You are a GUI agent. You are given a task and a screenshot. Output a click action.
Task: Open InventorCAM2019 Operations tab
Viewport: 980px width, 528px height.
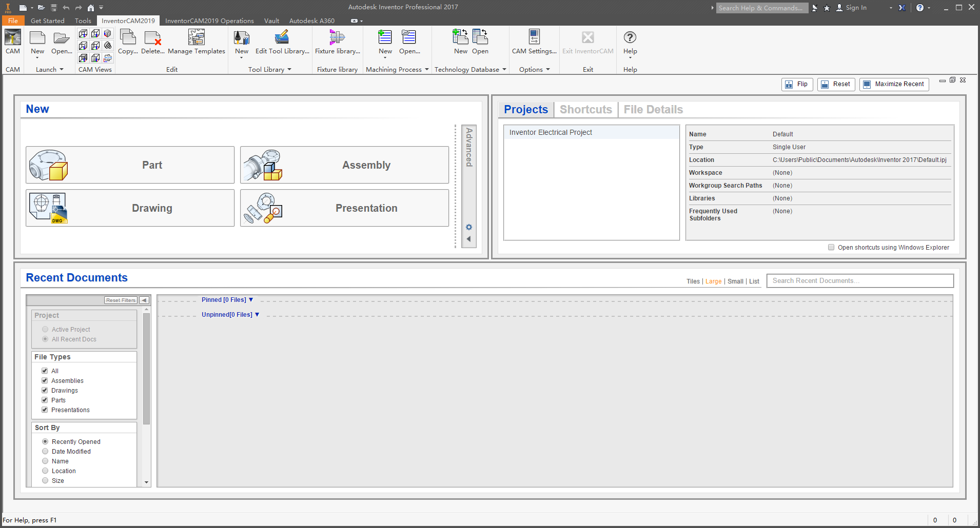click(x=209, y=21)
